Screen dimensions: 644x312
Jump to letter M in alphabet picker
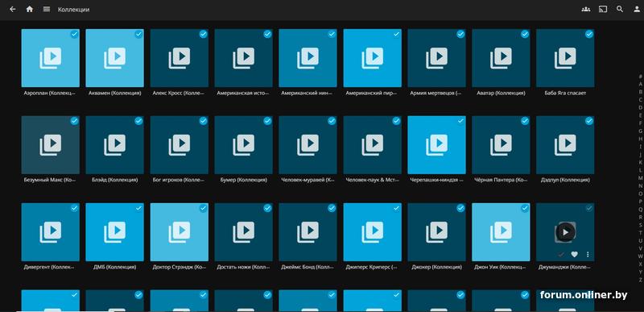[640, 178]
